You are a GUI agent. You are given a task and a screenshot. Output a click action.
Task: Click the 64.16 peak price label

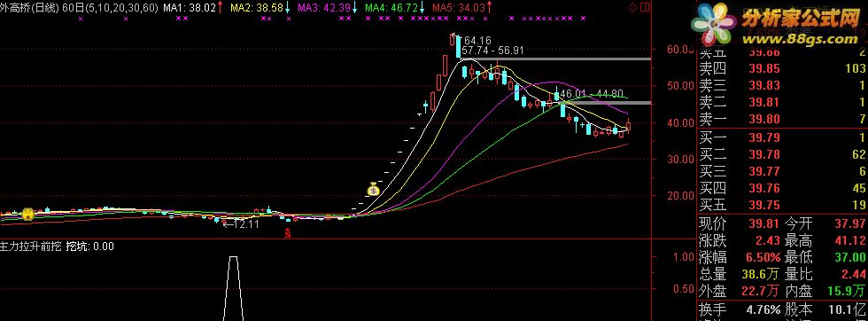478,41
